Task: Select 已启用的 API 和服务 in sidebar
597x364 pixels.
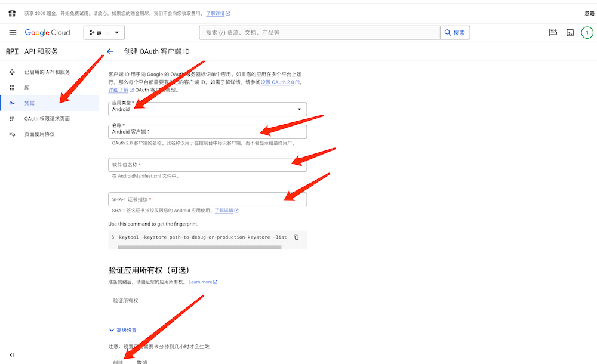Action: 47,72
